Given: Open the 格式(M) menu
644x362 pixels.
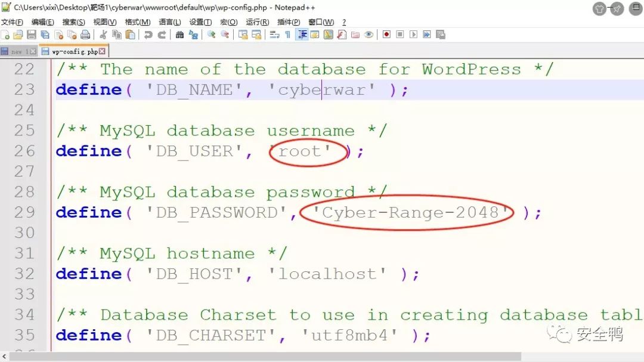Looking at the screenshot, I should point(138,22).
